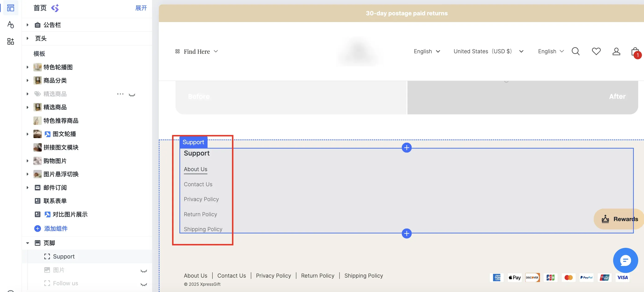Screen dimensions: 644x292
Task: Open the sections layout sidebar icon
Action: [10, 8]
